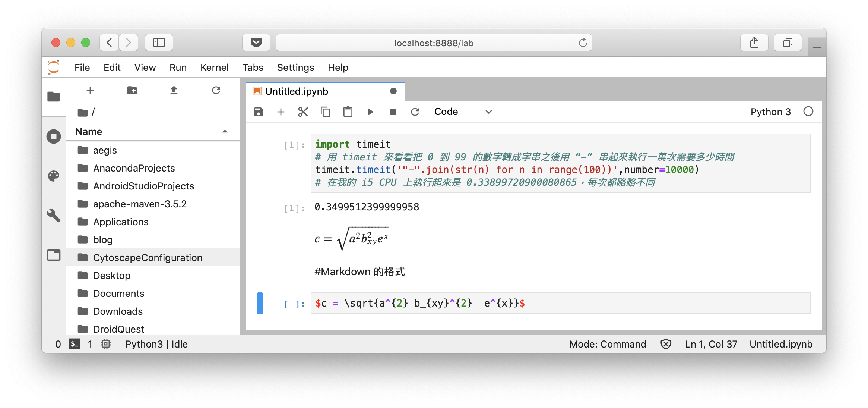The image size is (868, 408).
Task: Open the Running Terminals and Kernels sidebar
Action: click(54, 136)
